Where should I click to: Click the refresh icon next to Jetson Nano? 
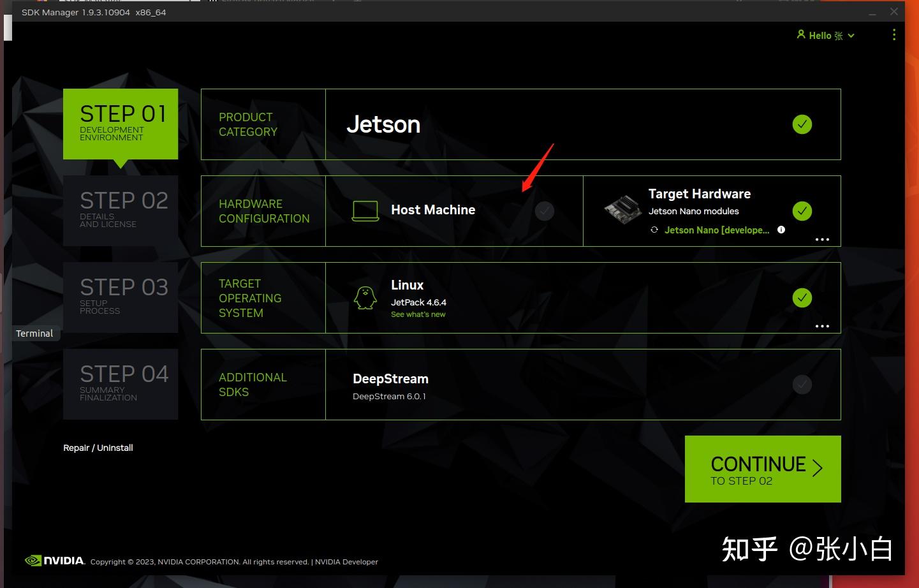click(x=654, y=230)
